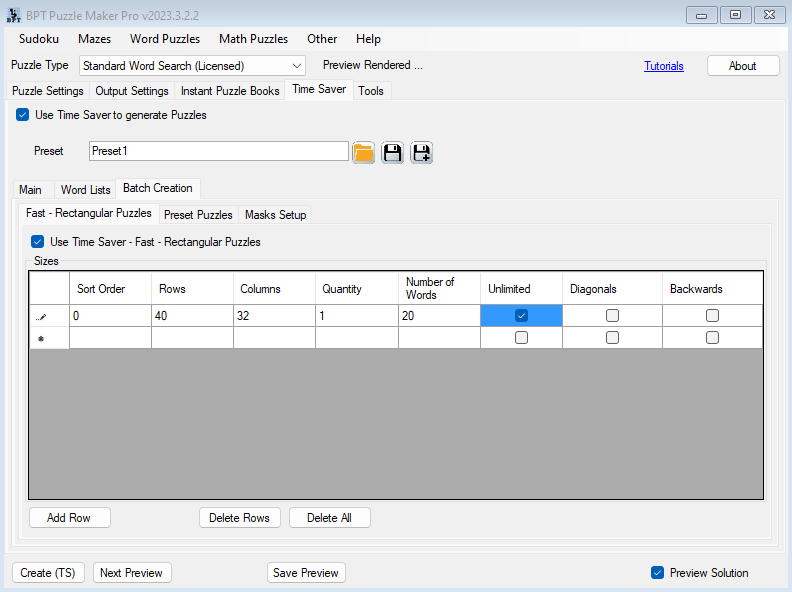Click the save preset floppy disk icon
This screenshot has height=592, width=792.
coord(392,152)
